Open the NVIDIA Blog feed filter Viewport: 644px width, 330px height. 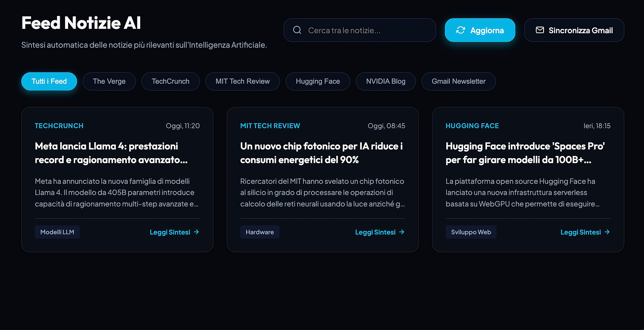pos(386,81)
